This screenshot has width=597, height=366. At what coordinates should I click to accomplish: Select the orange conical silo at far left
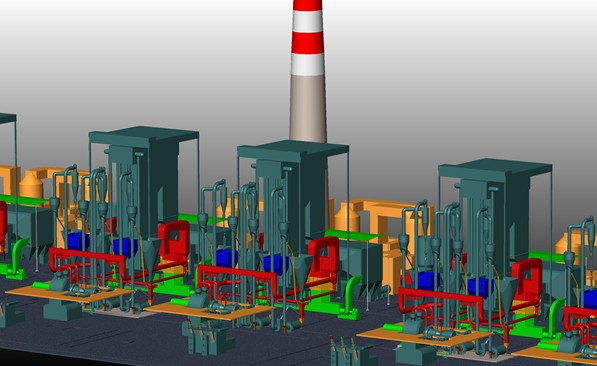(31, 184)
